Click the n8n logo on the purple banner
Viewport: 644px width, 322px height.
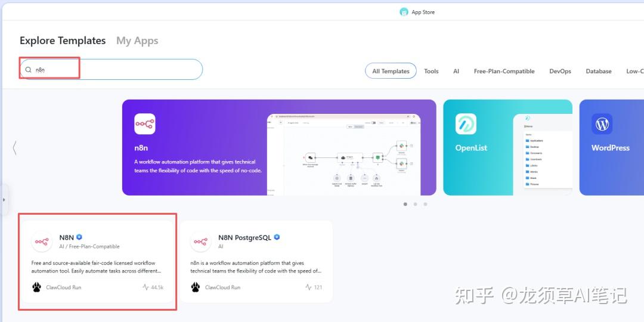[x=144, y=124]
